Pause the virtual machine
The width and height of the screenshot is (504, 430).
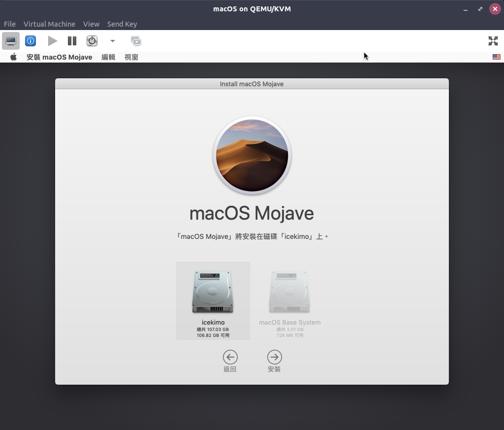[72, 41]
